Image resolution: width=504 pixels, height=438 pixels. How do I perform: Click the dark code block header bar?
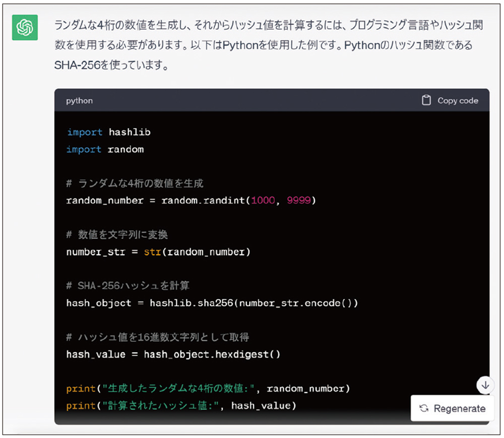[x=252, y=100]
